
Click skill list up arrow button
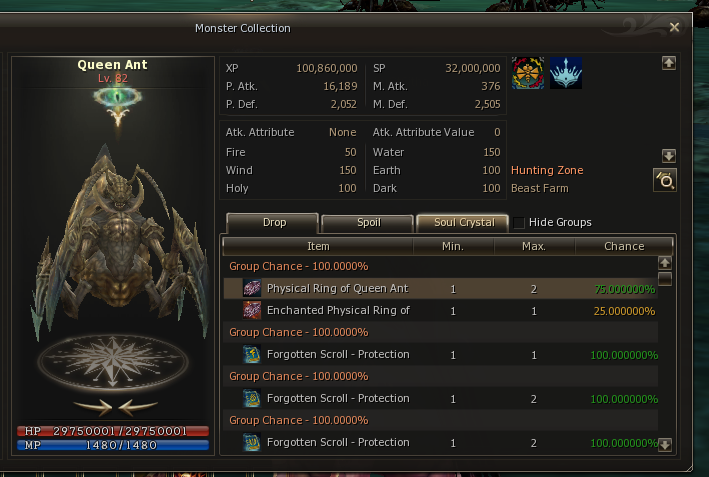click(x=669, y=63)
